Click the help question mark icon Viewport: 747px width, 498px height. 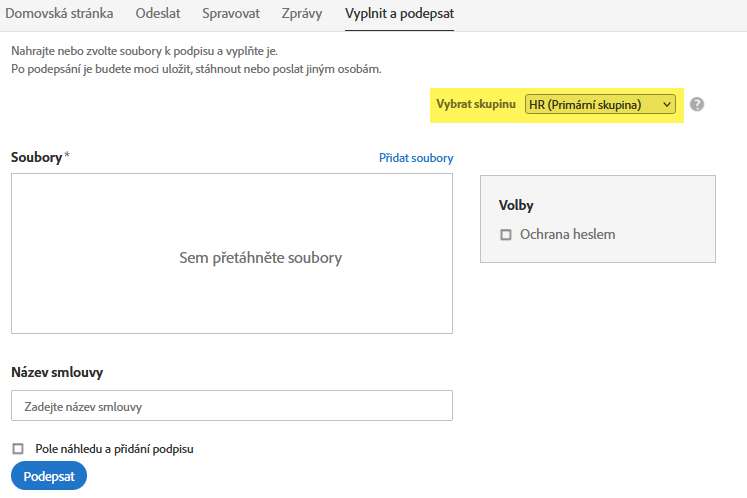[x=697, y=104]
